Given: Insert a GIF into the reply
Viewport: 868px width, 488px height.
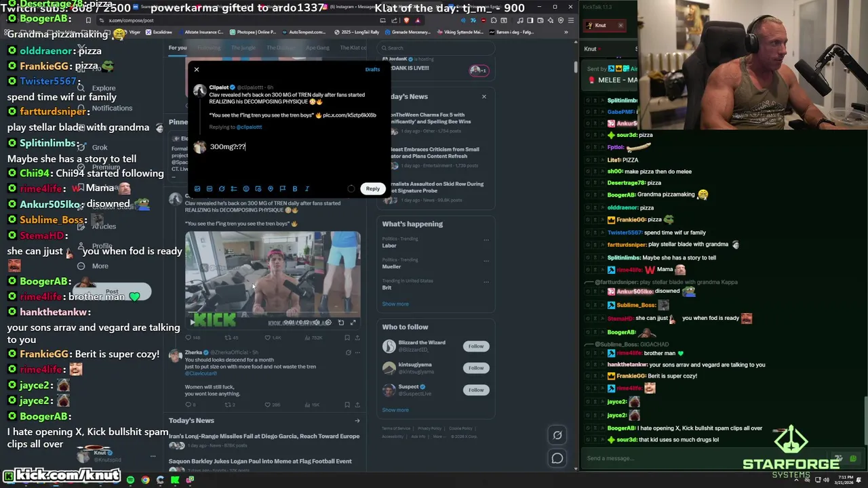Looking at the screenshot, I should click(210, 189).
